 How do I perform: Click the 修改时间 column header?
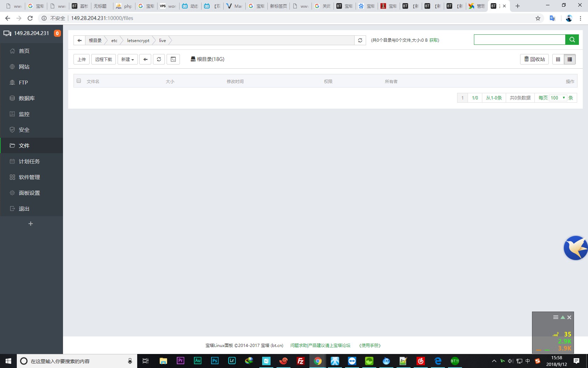235,81
